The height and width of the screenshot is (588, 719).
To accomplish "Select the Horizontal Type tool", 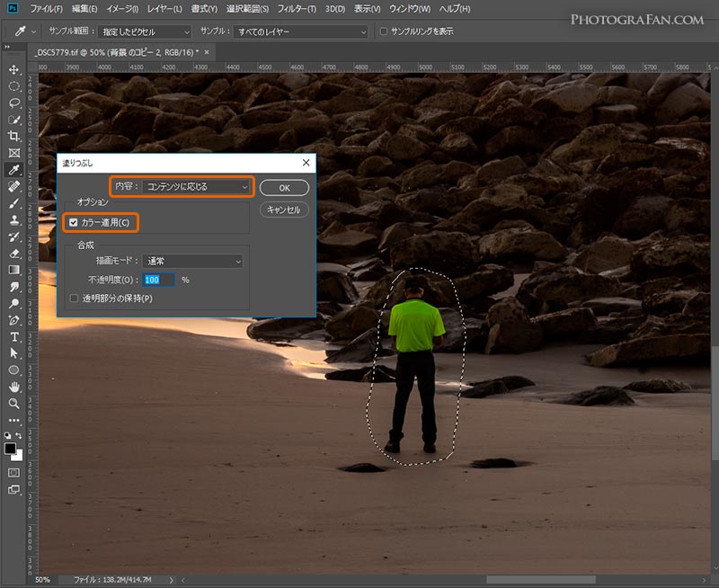I will tap(14, 337).
